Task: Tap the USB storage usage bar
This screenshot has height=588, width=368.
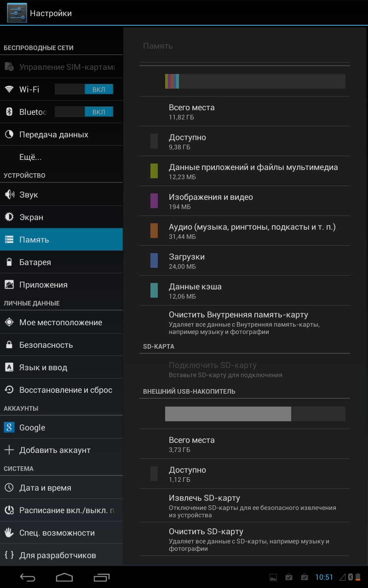Action: [x=255, y=414]
